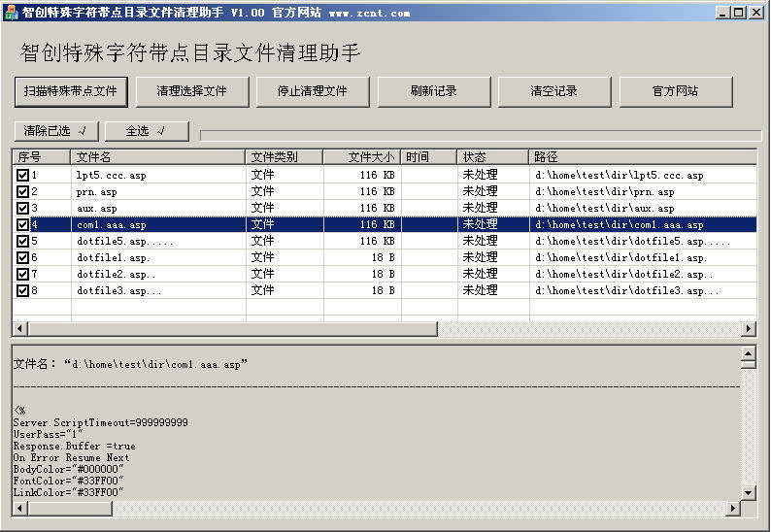Image resolution: width=771 pixels, height=532 pixels.
Task: Click BodyColor="#000000" line in preview
Action: [x=68, y=470]
